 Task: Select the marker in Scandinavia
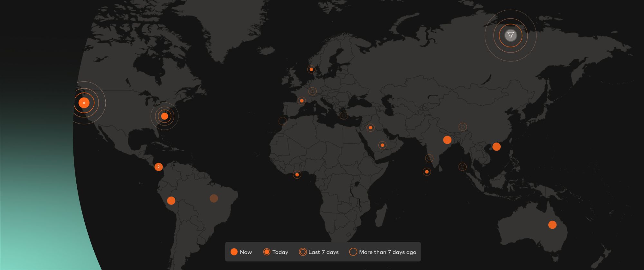pos(311,69)
